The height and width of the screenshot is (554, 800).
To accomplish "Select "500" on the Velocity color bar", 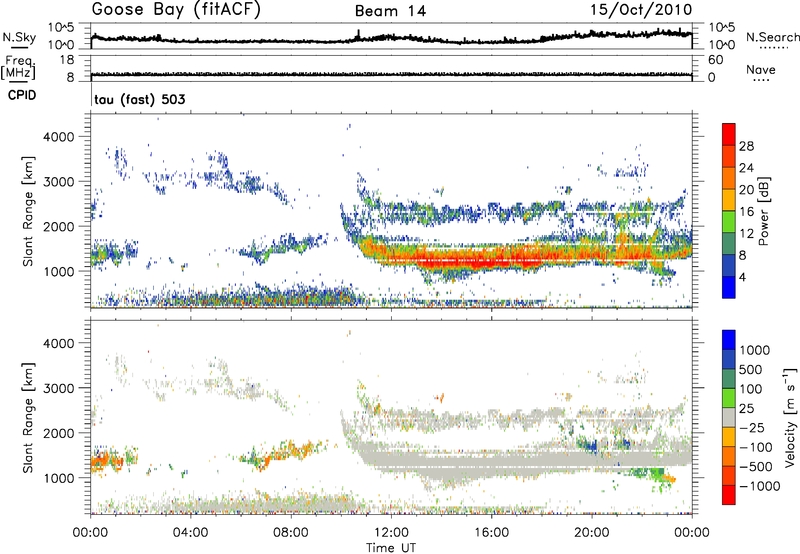I will pyautogui.click(x=751, y=369).
